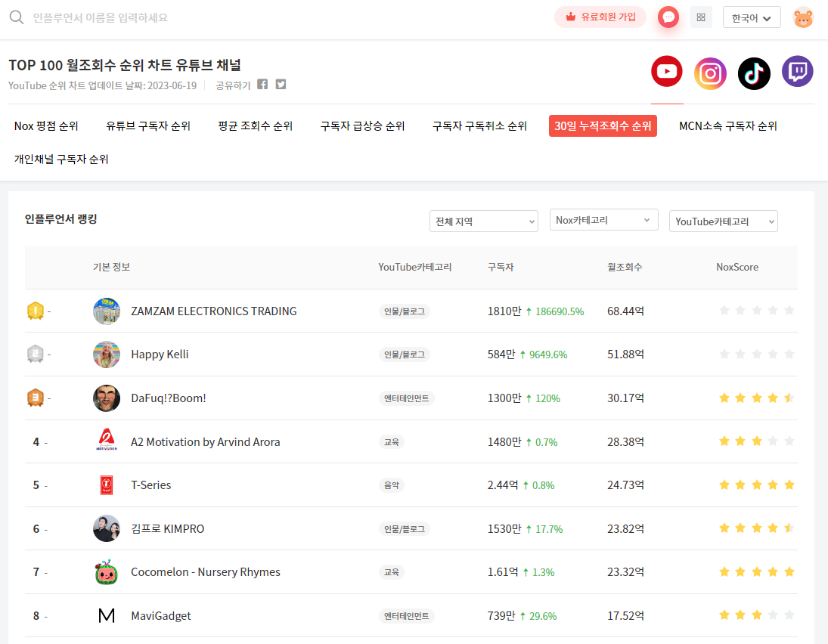This screenshot has height=644, width=828.
Task: Open the chat message bubble icon
Action: pyautogui.click(x=668, y=17)
